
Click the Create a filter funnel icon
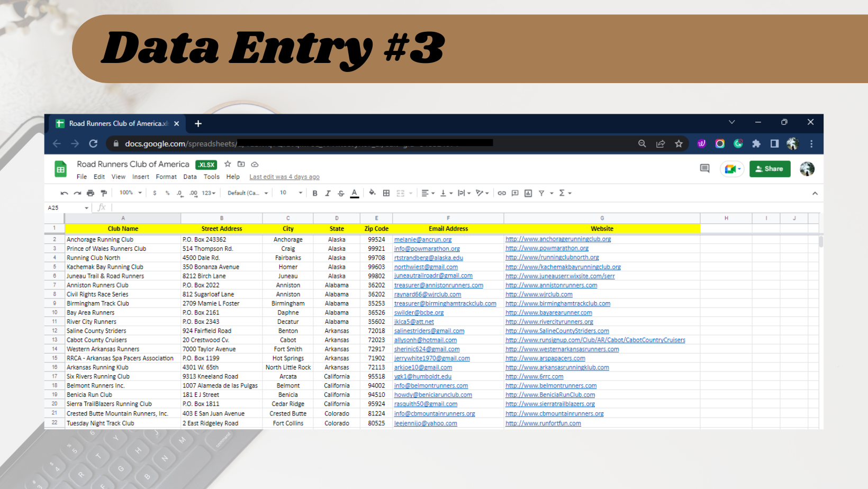coord(541,193)
